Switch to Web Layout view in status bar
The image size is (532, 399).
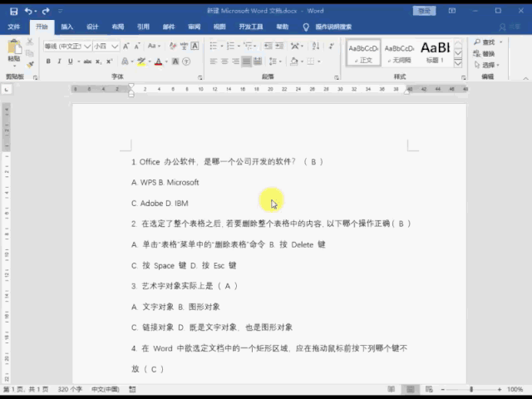(429, 389)
